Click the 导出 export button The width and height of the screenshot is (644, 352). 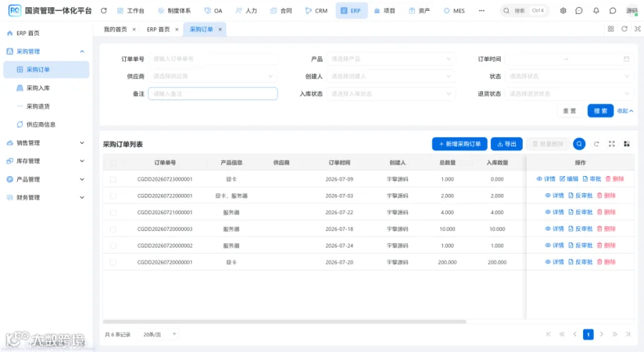point(507,144)
